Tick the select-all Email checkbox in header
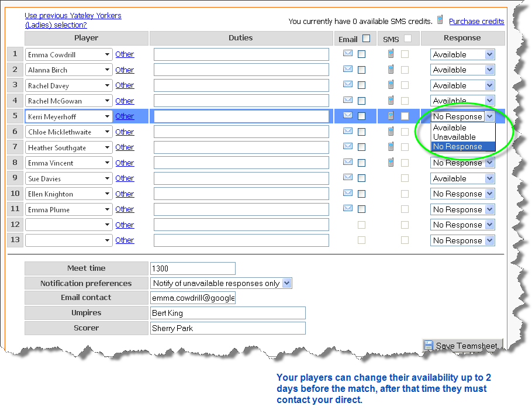 [x=367, y=39]
